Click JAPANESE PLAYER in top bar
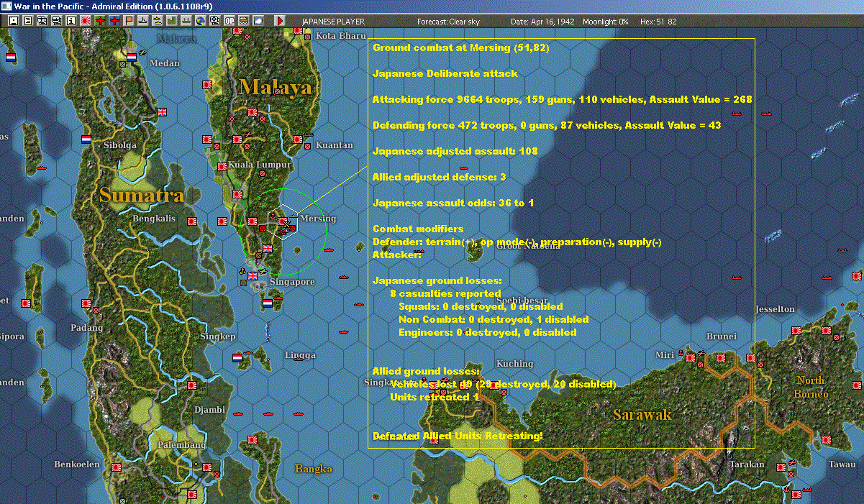The height and width of the screenshot is (504, 864). click(x=332, y=22)
